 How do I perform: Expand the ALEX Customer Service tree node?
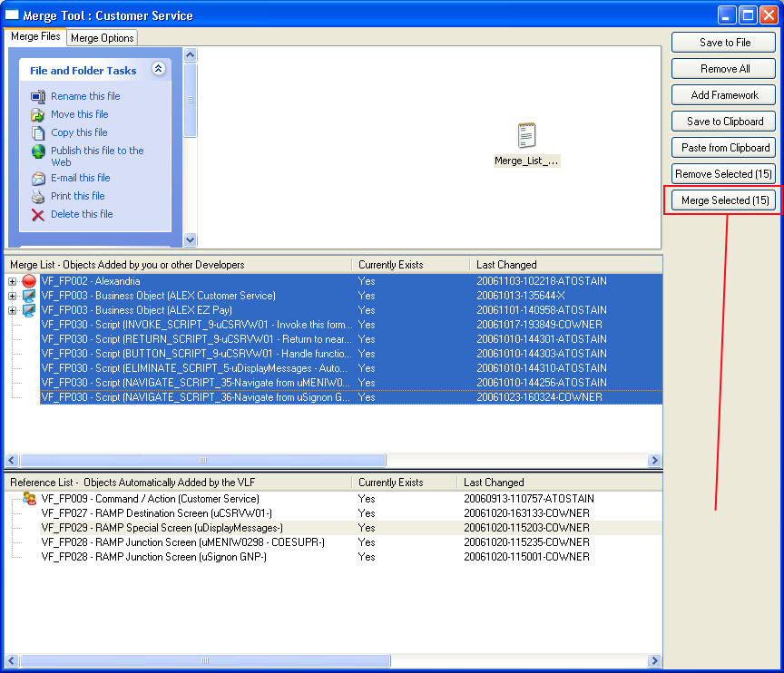(x=12, y=296)
